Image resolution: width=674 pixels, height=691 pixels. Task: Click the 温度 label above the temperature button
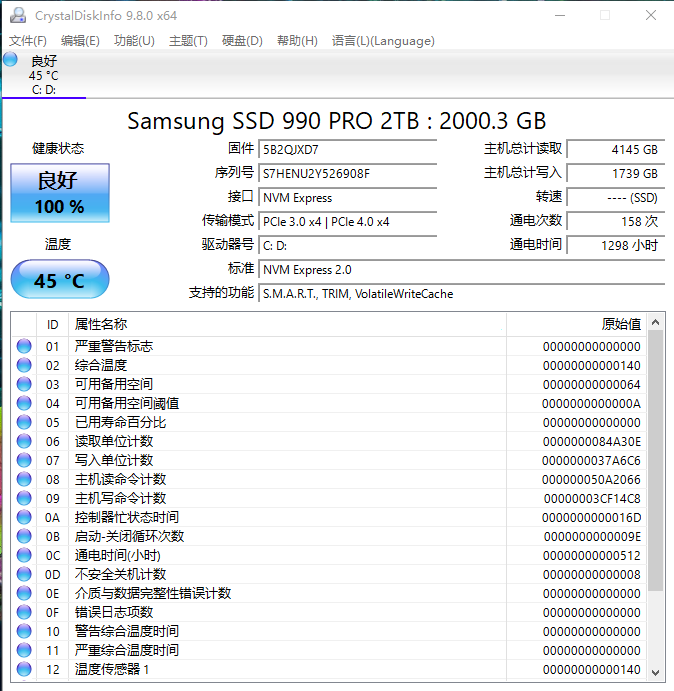coord(58,244)
